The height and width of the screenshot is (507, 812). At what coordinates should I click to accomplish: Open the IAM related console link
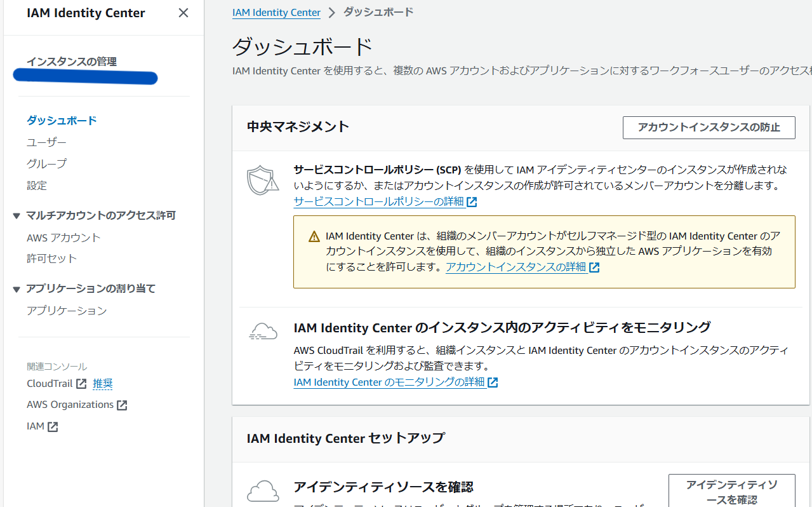[x=36, y=426]
